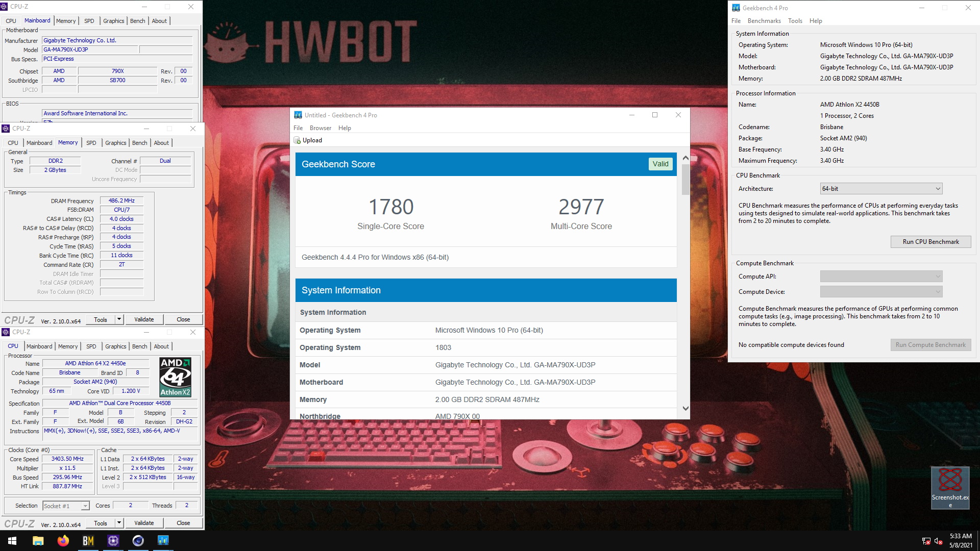Select About tab in CPU-Z Mainboard window
980x551 pixels.
(x=159, y=21)
